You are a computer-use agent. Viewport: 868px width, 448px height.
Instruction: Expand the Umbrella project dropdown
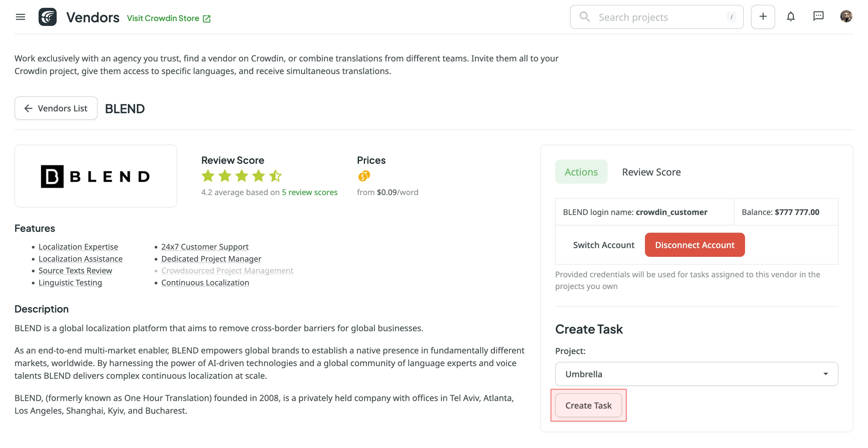point(696,374)
